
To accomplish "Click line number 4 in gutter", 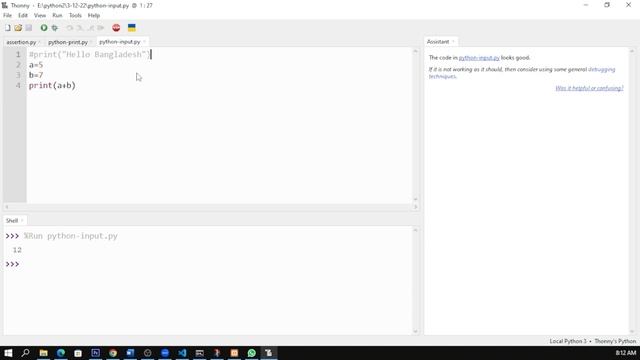I will (x=18, y=85).
